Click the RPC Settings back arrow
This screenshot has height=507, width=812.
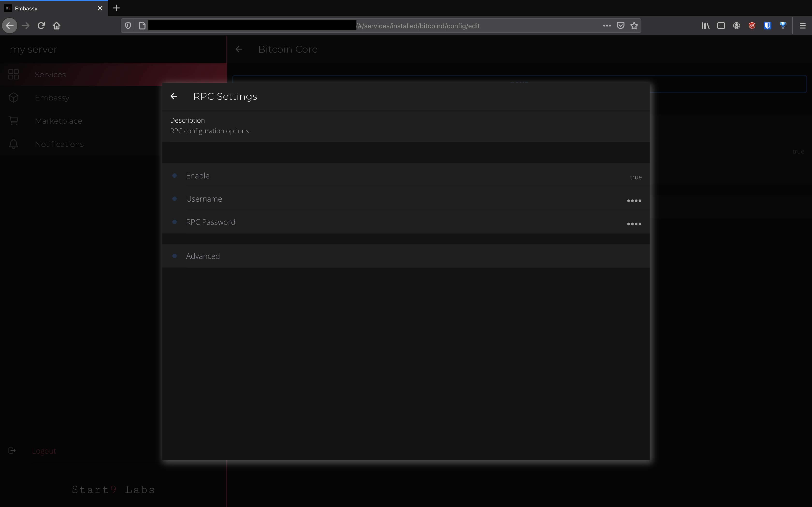pyautogui.click(x=174, y=97)
